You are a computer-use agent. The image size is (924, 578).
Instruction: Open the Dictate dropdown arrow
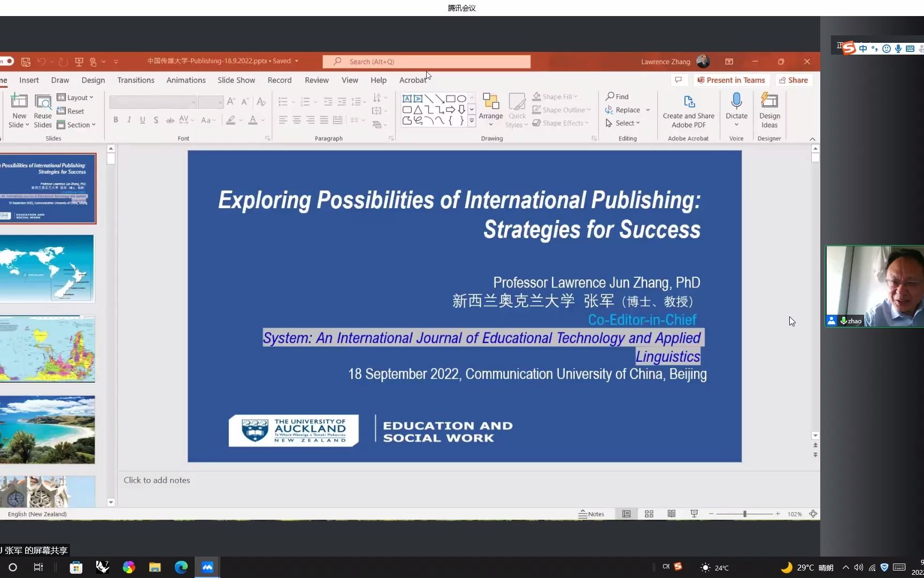tap(736, 125)
